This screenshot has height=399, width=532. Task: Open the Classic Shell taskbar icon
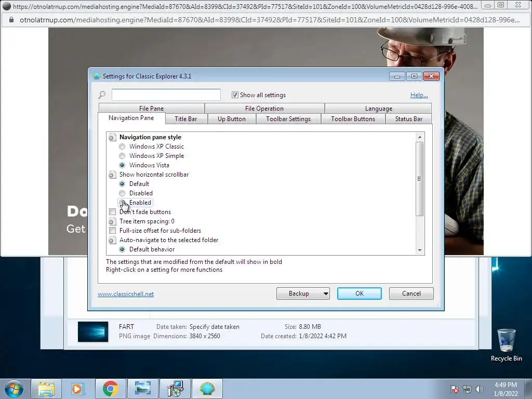[207, 389]
